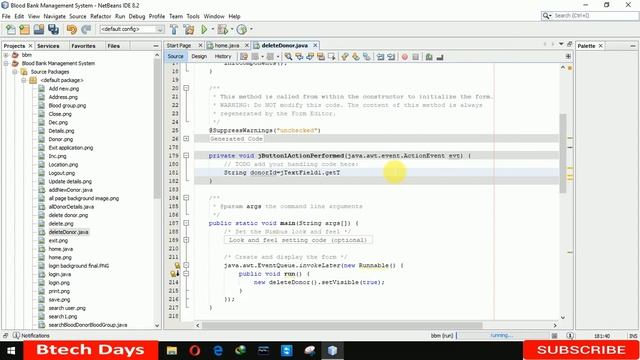Open Internet Explorer from taskbar

tap(218, 350)
